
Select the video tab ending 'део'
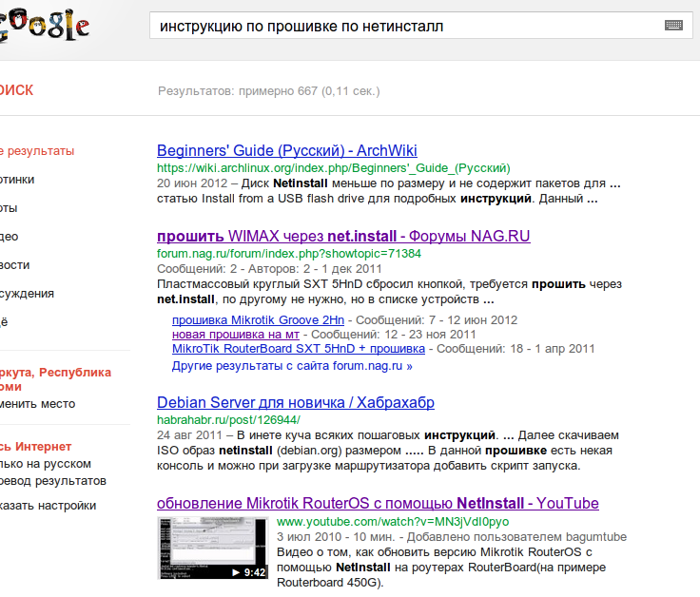(x=9, y=237)
